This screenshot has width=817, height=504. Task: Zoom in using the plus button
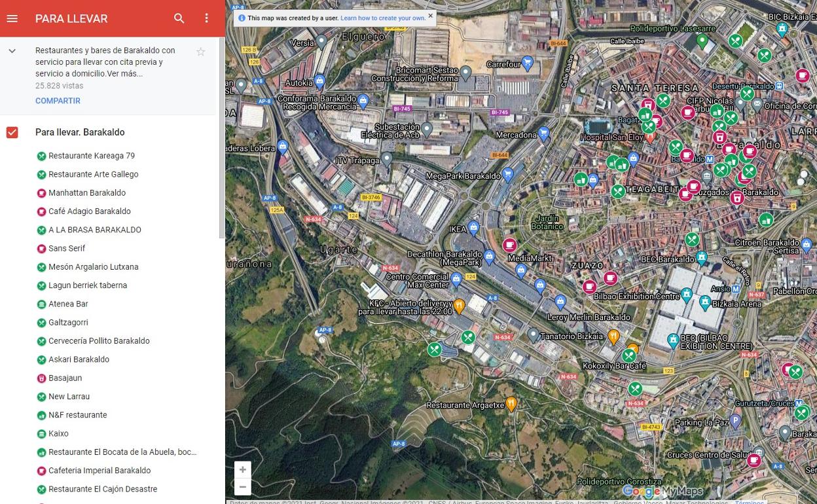pyautogui.click(x=243, y=469)
